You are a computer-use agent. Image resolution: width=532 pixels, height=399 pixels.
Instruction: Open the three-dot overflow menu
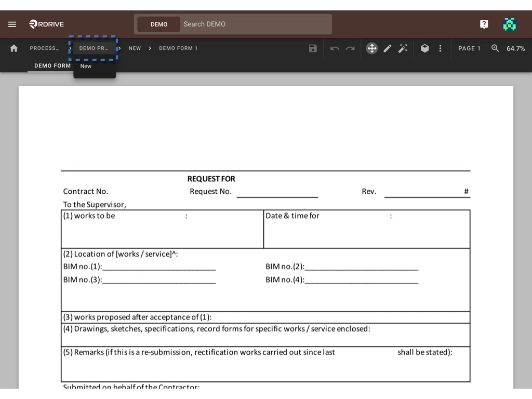440,48
